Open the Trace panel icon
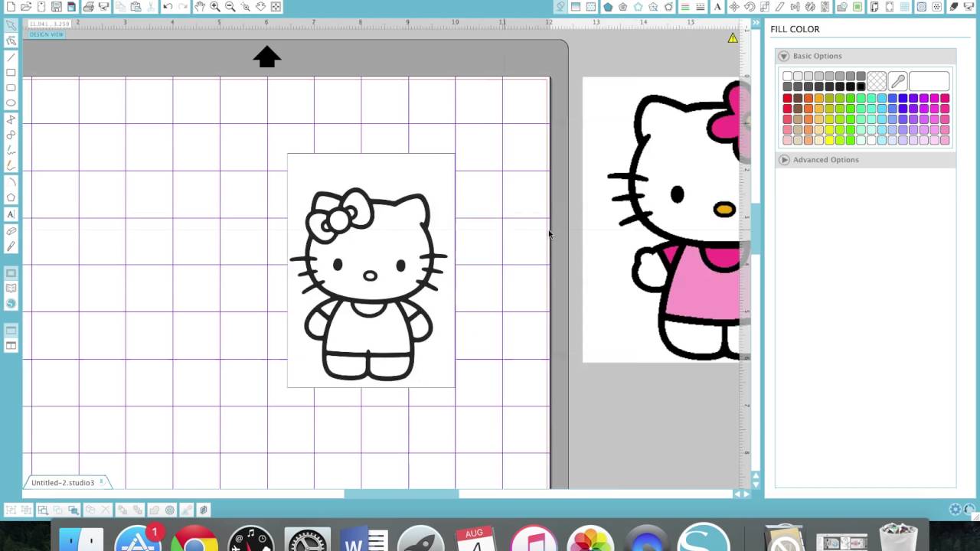The height and width of the screenshot is (551, 980). tap(921, 7)
